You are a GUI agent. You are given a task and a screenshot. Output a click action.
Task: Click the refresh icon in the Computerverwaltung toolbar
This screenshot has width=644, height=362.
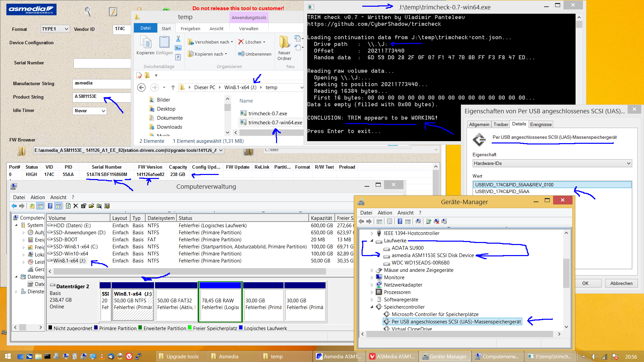[68, 206]
